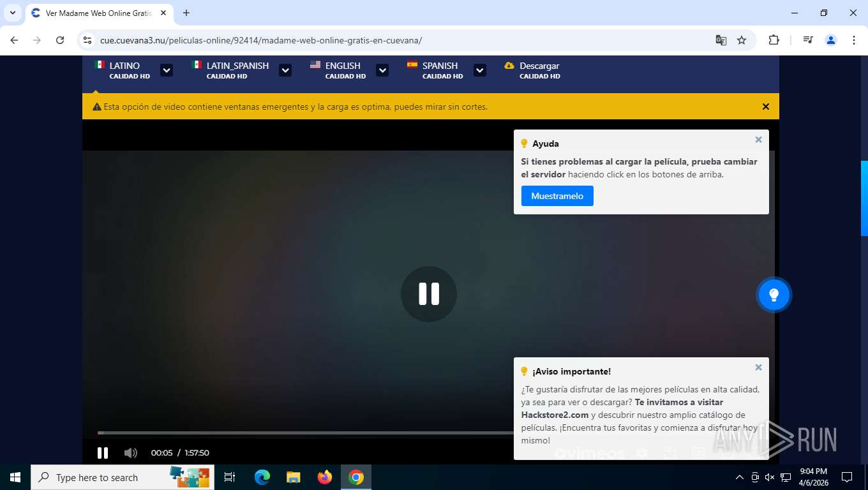Translate this page icon

pyautogui.click(x=721, y=40)
